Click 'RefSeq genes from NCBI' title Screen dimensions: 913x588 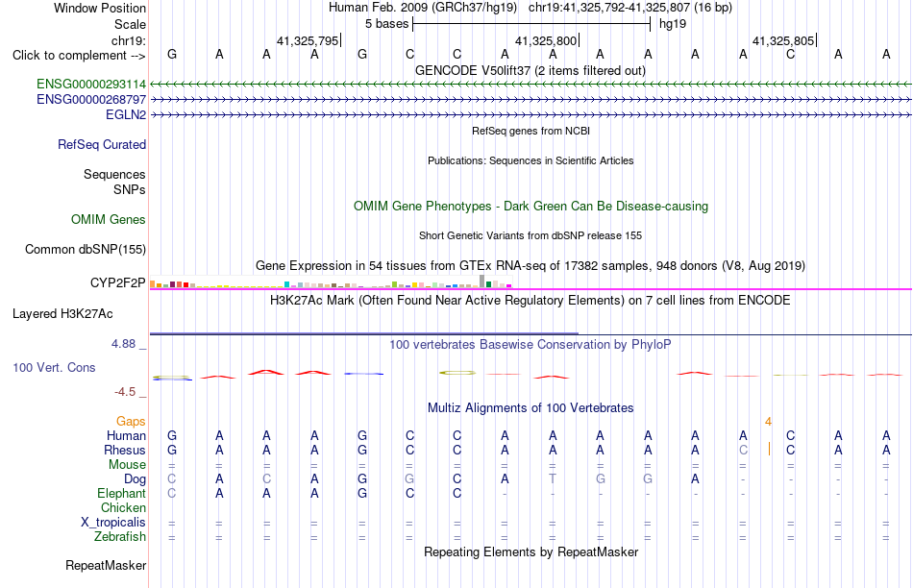[x=531, y=131]
